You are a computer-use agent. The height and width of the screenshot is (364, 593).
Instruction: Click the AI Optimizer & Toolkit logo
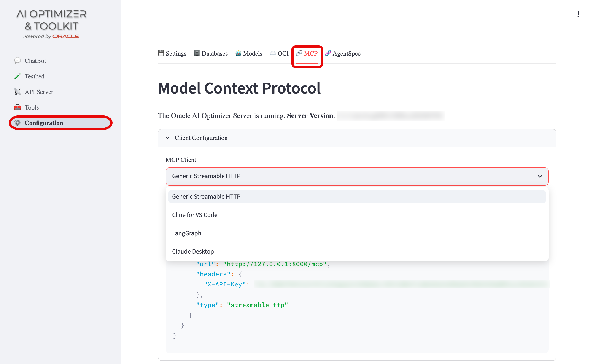(x=51, y=24)
